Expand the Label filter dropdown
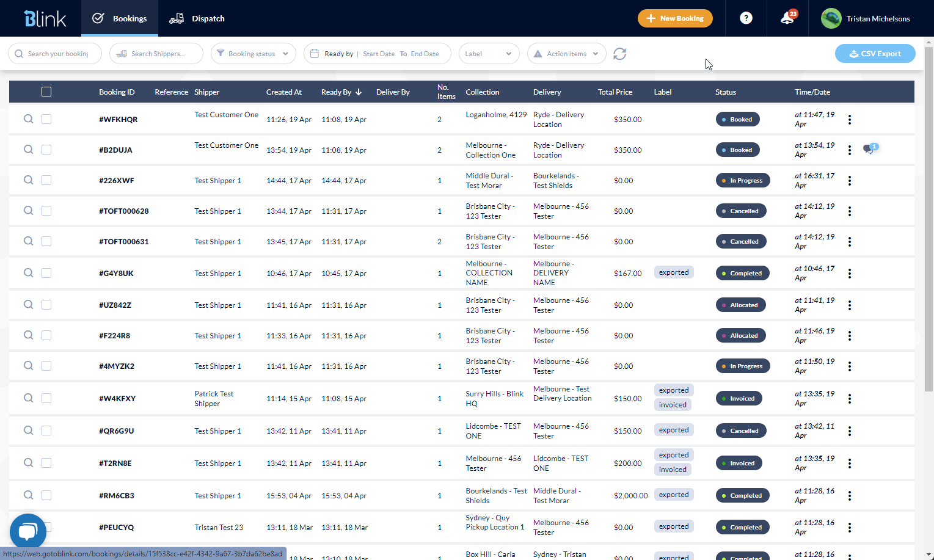The width and height of the screenshot is (934, 560). (489, 53)
